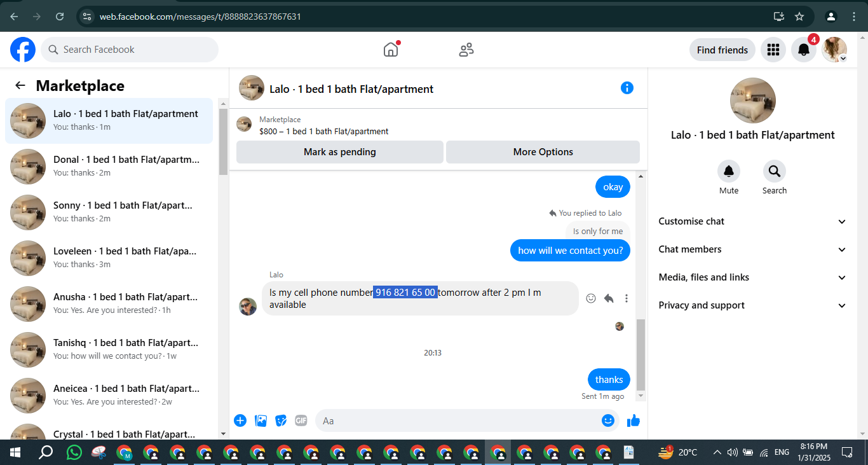Viewport: 868px width, 465px height.
Task: Click the "thanks" message bubble
Action: pos(609,380)
